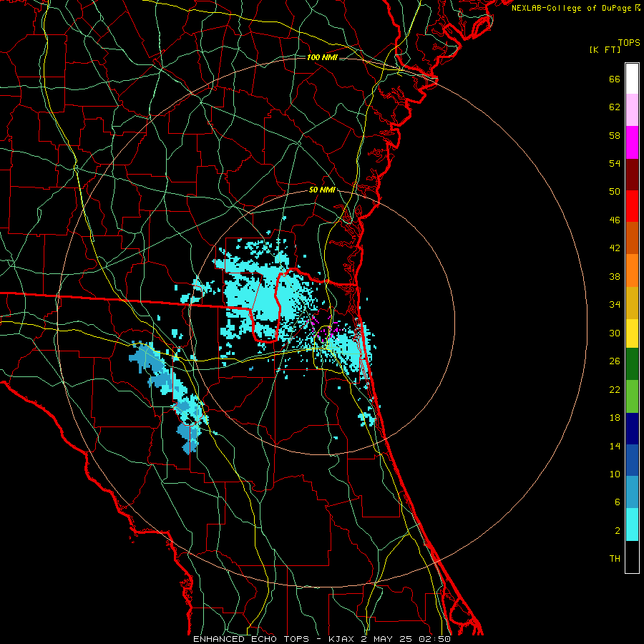Click the legend value 38
The width and height of the screenshot is (644, 644).
point(615,277)
